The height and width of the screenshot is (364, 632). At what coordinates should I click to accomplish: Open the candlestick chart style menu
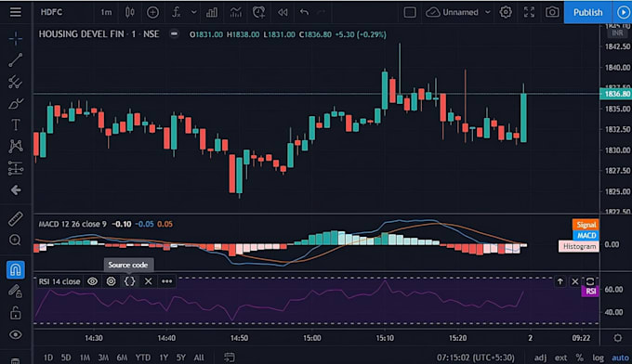tap(130, 12)
